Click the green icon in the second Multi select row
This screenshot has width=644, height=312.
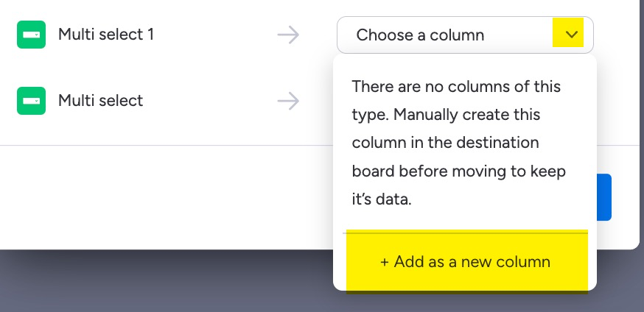pos(31,100)
